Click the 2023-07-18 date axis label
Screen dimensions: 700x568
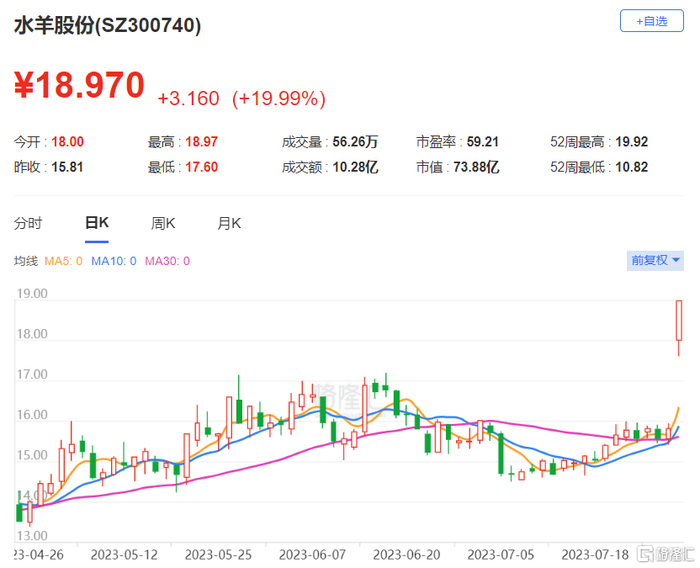[595, 555]
